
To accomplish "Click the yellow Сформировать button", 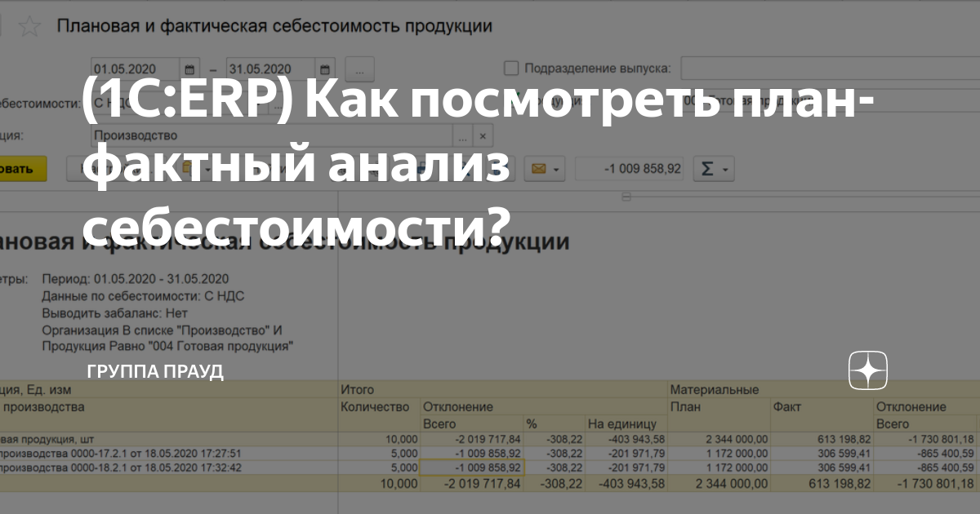I will 22,170.
